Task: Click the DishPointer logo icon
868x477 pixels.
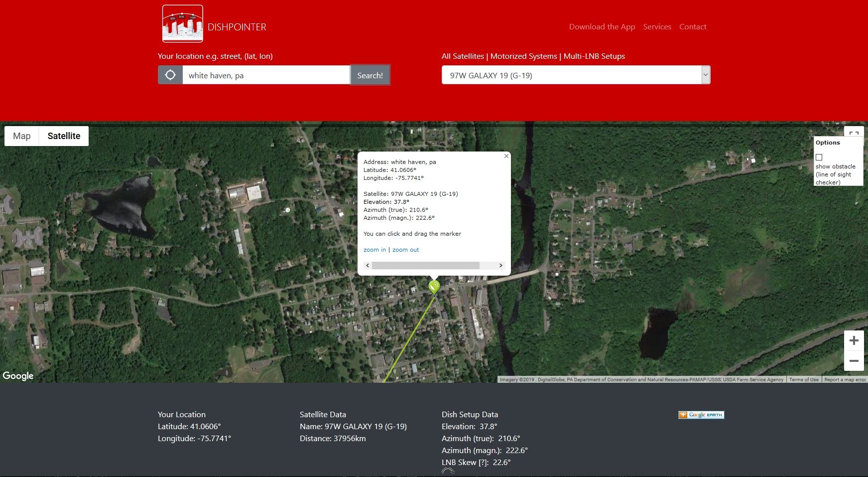Action: [183, 23]
